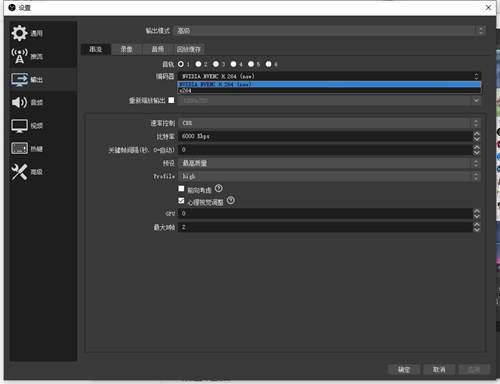Viewport: 500px width, 384px height.
Task: Enable the Rescale Output checkbox
Action: click(171, 100)
